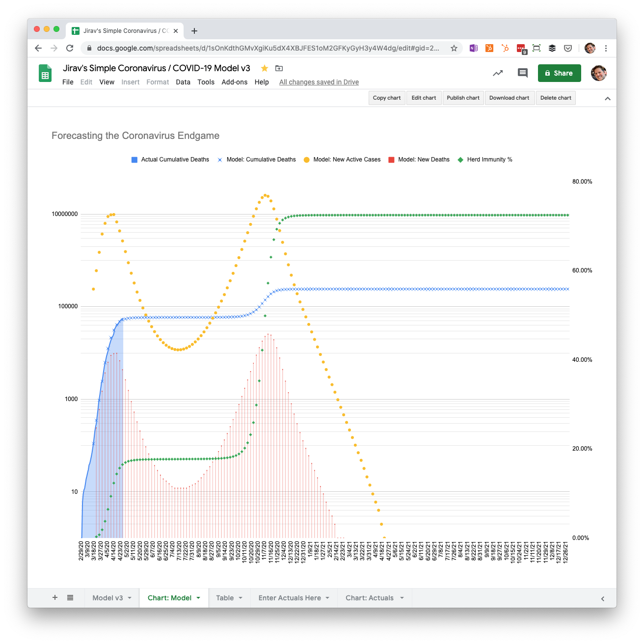The image size is (644, 644).
Task: Click the Google Sheets home logo
Action: [x=45, y=74]
